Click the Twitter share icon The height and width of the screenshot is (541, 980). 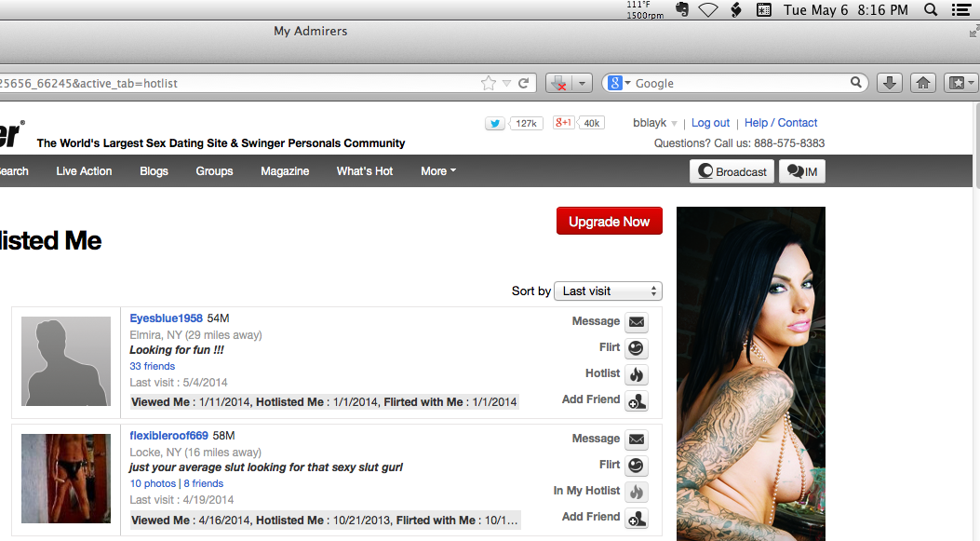[494, 123]
